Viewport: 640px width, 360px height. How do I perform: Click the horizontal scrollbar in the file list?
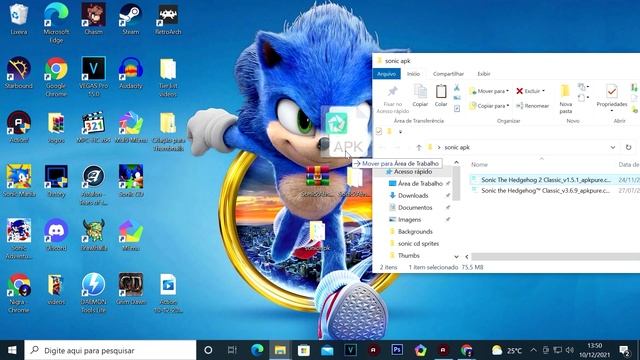pos(556,256)
